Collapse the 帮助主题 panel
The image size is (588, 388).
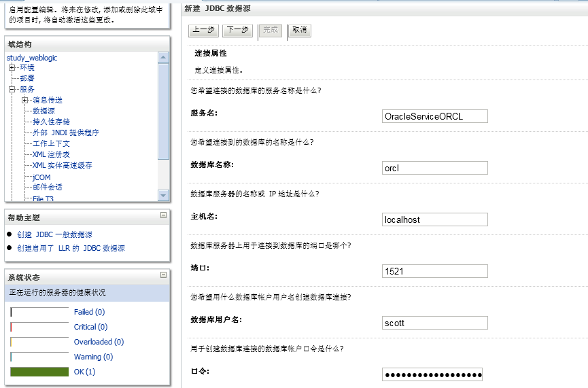164,215
